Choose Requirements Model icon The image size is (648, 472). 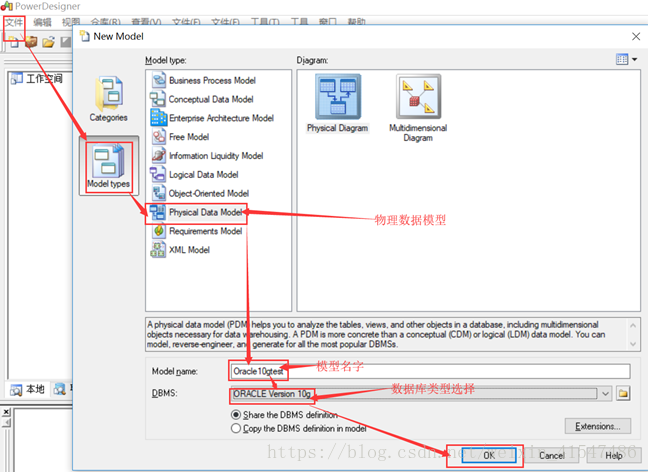point(159,231)
